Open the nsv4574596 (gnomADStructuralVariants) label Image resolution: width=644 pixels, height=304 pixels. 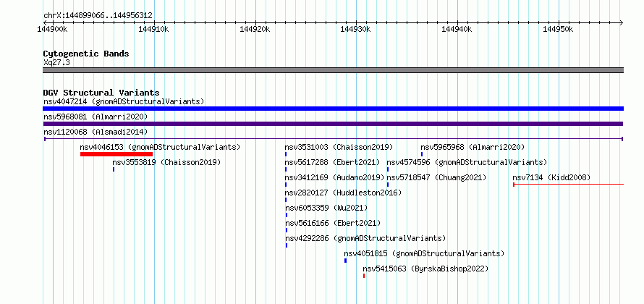pyautogui.click(x=467, y=162)
